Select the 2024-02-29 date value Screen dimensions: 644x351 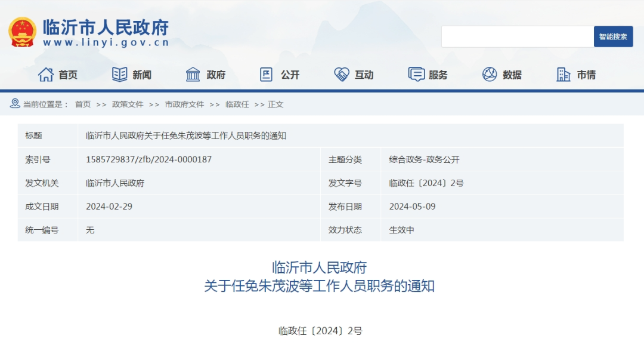click(x=109, y=207)
